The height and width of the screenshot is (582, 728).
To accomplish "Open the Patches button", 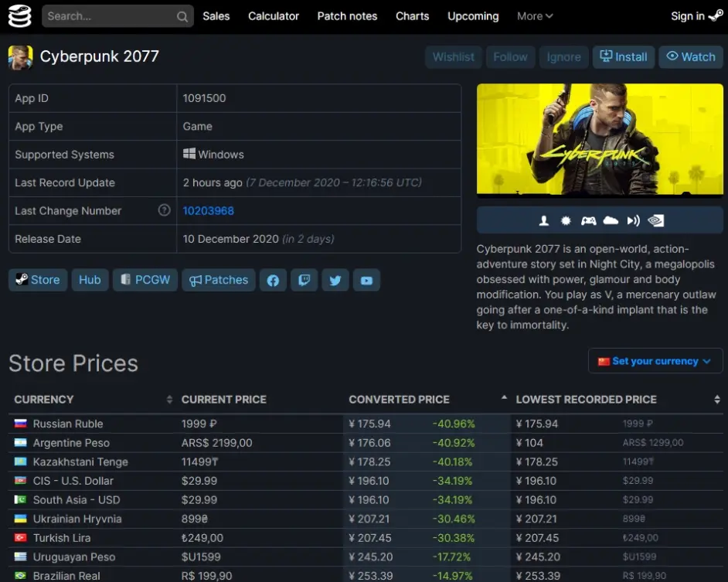I will [218, 280].
